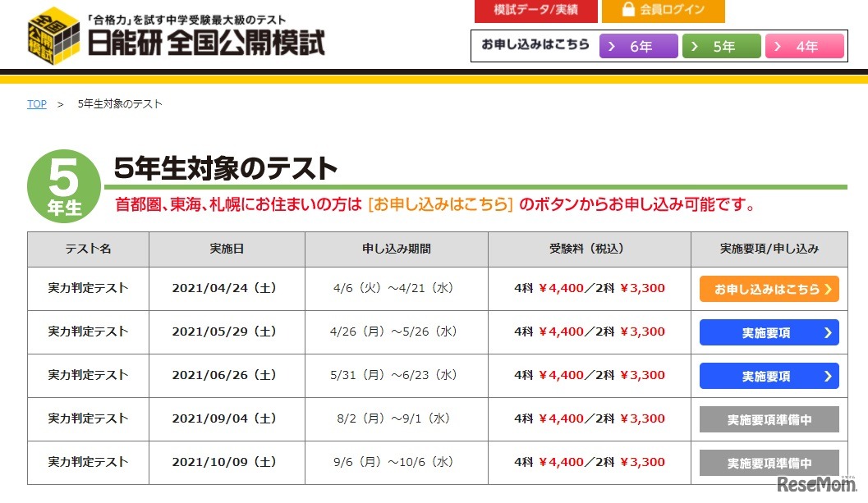
Task: Open 実施要項 for the 05/29 test
Action: click(x=769, y=332)
